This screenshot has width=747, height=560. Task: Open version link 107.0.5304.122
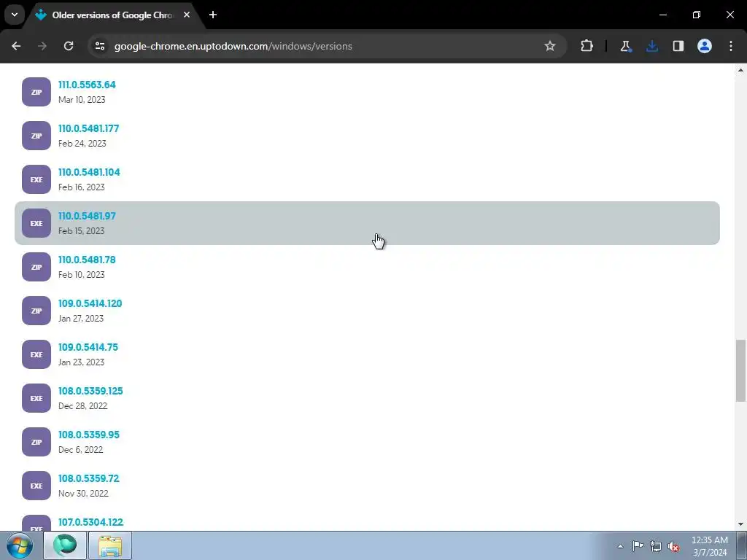(x=90, y=523)
